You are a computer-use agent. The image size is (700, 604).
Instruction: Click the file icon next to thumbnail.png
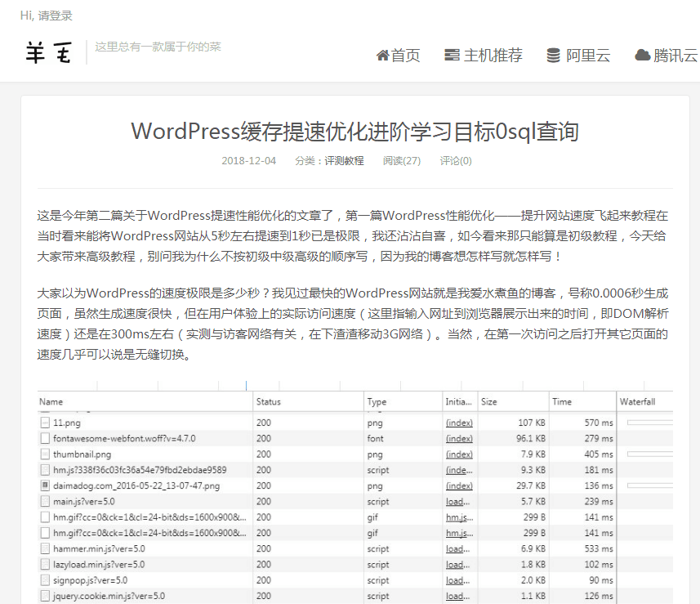pyautogui.click(x=45, y=454)
